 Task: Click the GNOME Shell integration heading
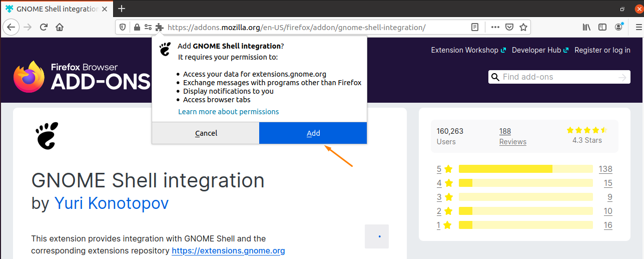pos(148,180)
